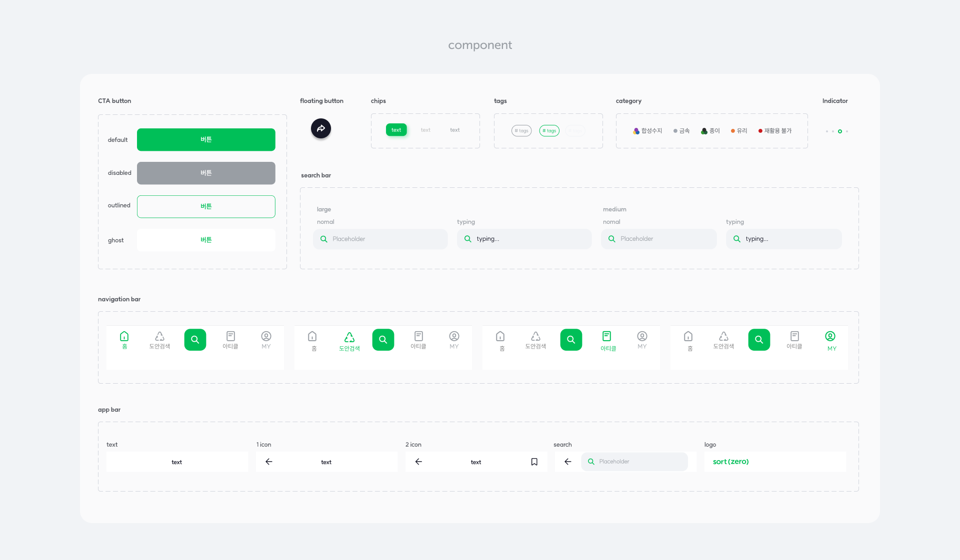Click the green highlighted MY profile icon
The image size is (960, 560).
830,337
